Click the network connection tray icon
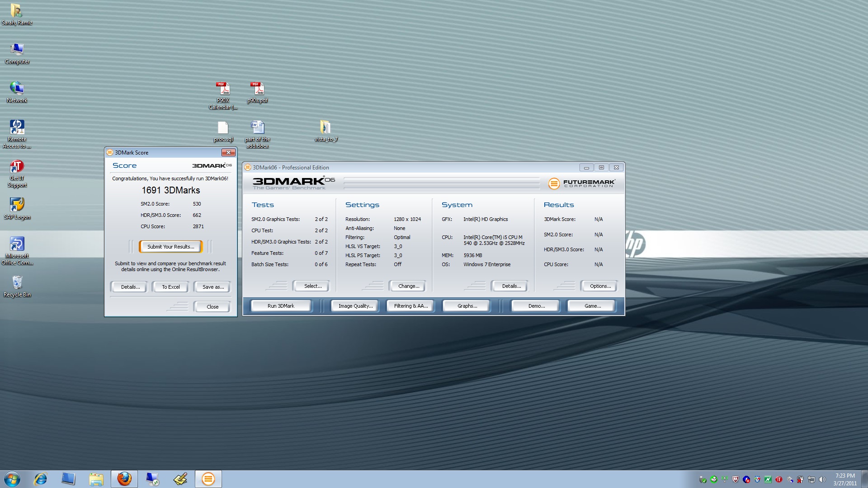This screenshot has height=488, width=868. coord(811,479)
